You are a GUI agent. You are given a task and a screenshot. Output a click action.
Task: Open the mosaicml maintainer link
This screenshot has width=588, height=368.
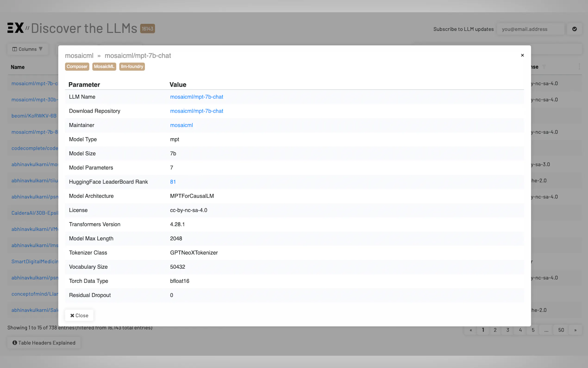tap(181, 125)
